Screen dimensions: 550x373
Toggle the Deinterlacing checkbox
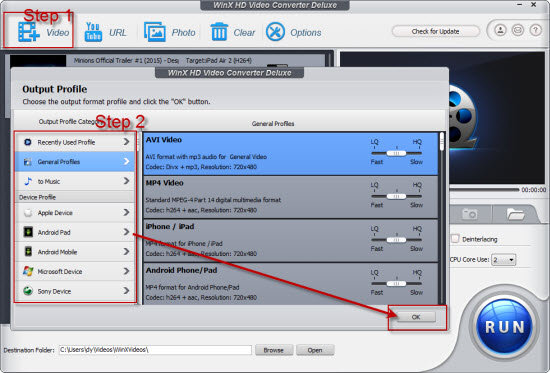[455, 239]
